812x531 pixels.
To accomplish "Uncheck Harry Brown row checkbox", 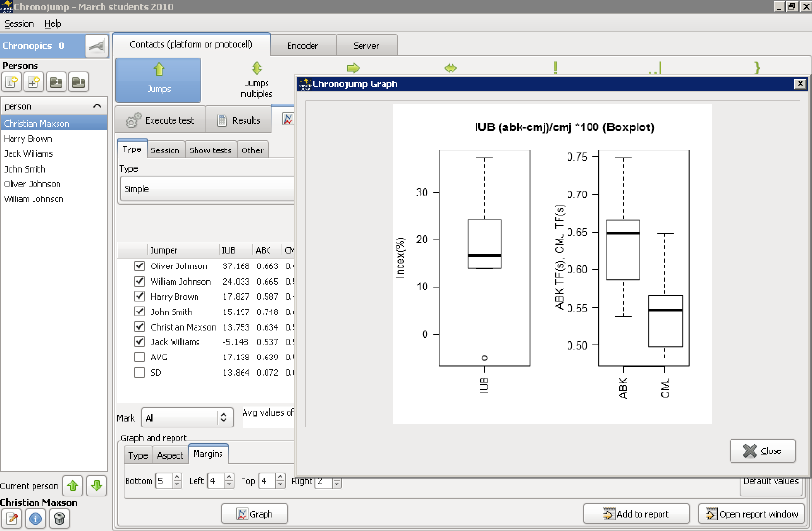I will coord(139,296).
